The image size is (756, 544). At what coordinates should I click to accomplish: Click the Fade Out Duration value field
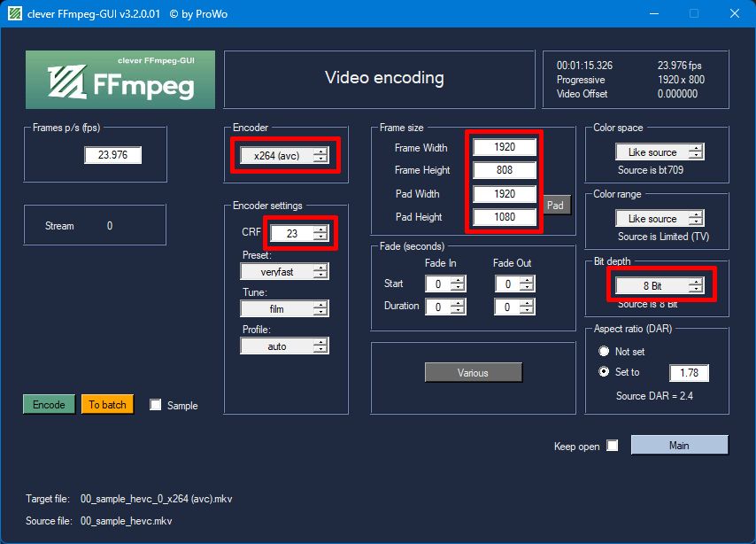click(x=507, y=307)
